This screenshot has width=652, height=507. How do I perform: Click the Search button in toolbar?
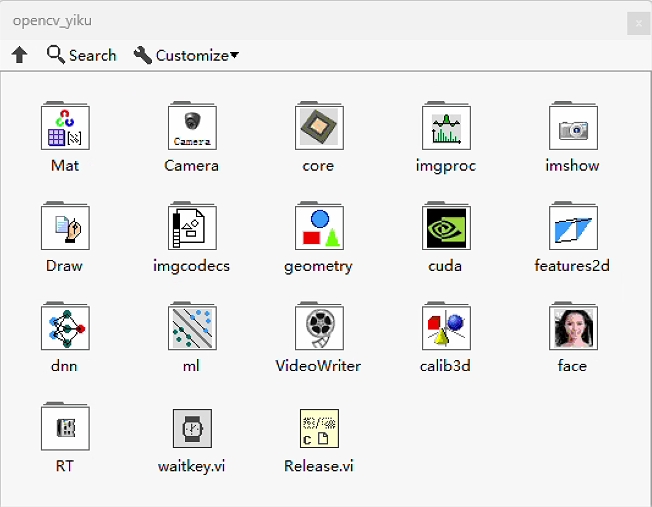coord(82,55)
